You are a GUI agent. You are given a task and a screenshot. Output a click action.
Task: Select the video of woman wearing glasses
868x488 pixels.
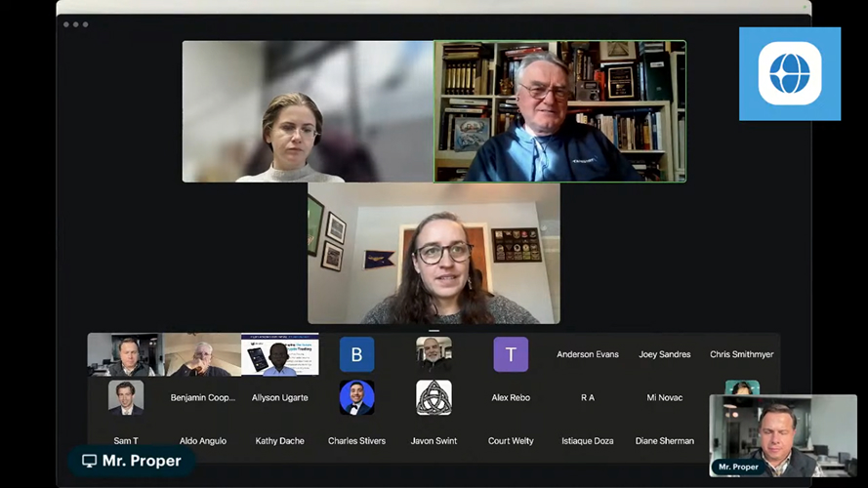point(434,253)
